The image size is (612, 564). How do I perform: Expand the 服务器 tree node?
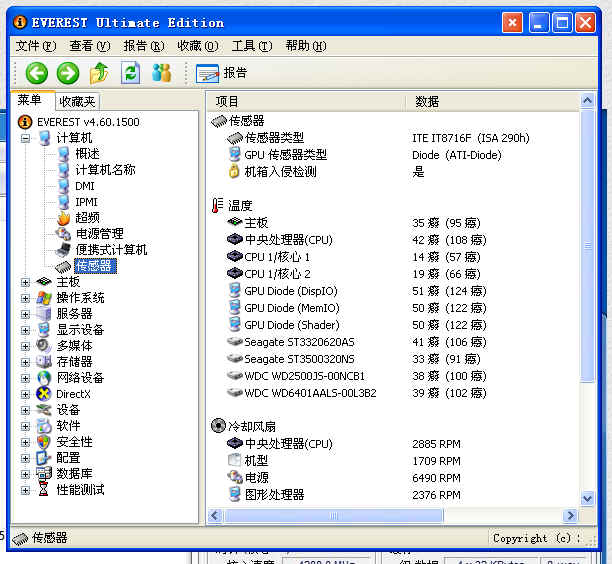pyautogui.click(x=25, y=314)
